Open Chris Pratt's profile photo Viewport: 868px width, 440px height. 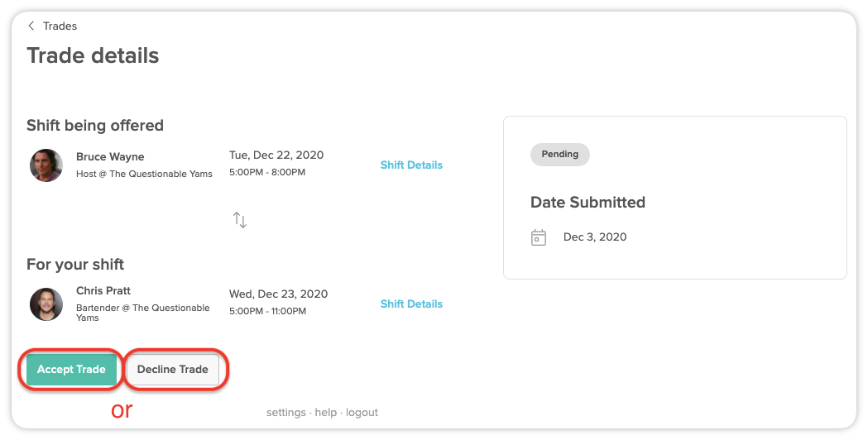point(46,304)
